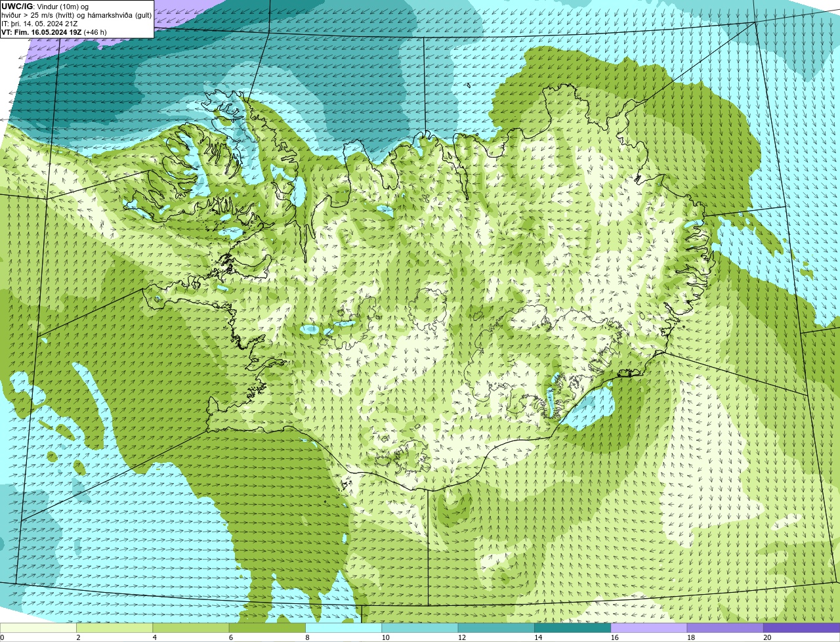Click the 'VT: Fim. 16.05.2024 19Z (+46 h)' line
This screenshot has height=642, width=840.
click(x=54, y=32)
